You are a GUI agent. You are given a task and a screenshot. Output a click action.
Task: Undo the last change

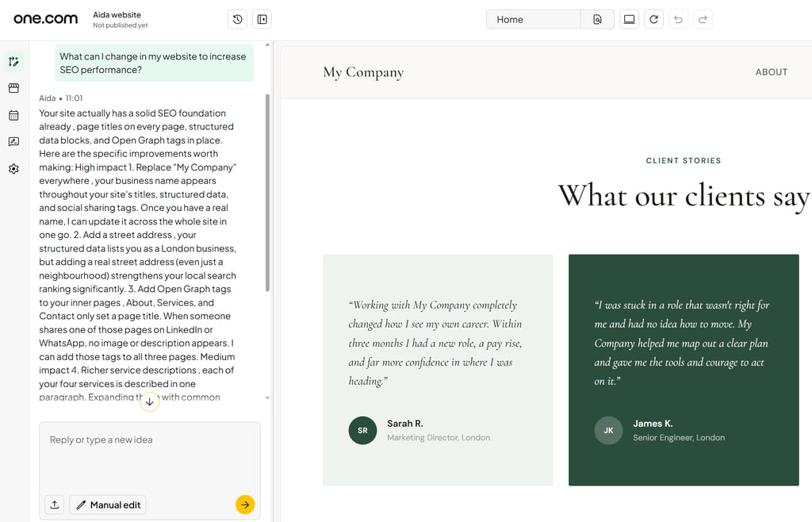(x=679, y=20)
